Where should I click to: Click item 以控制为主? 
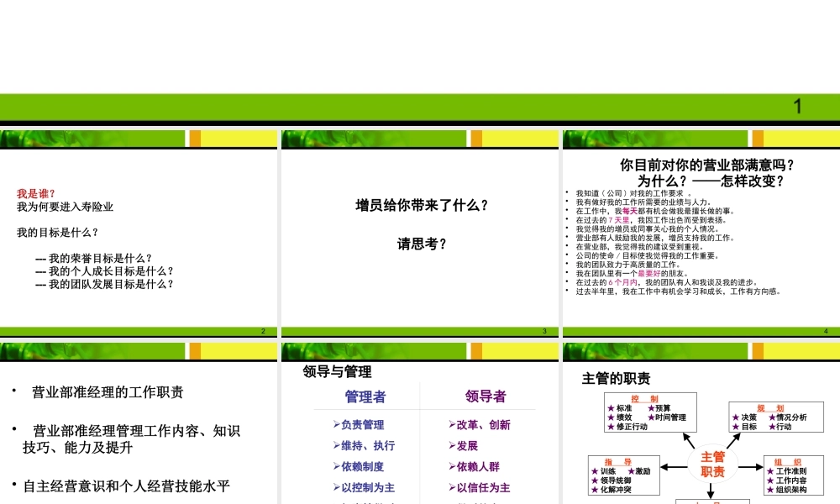tap(364, 487)
